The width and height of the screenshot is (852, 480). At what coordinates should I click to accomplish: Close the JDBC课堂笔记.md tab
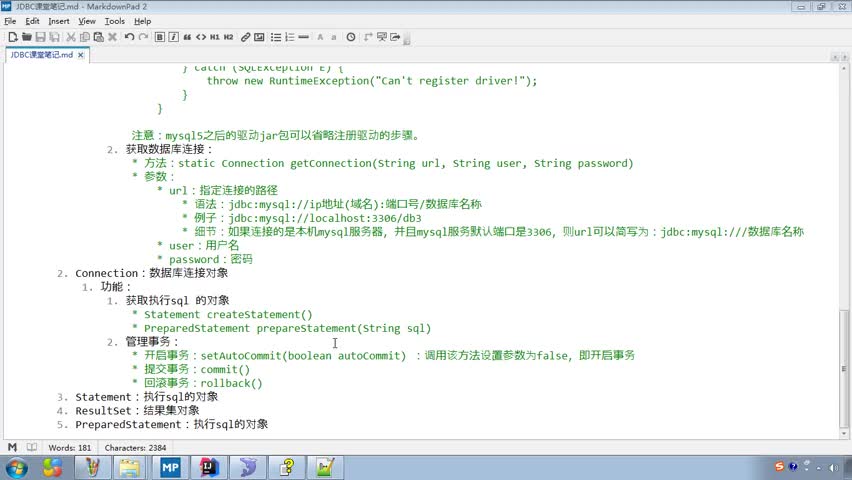[80, 55]
